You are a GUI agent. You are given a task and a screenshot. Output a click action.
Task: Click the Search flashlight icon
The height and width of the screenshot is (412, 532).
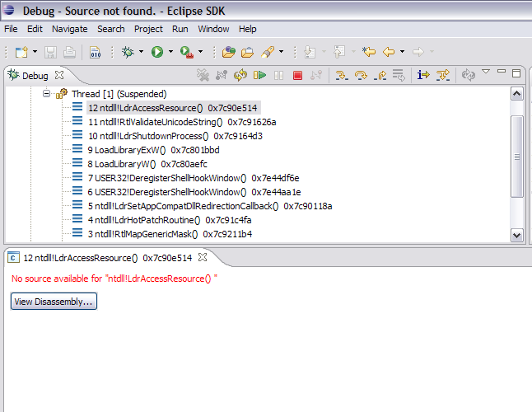(268, 52)
